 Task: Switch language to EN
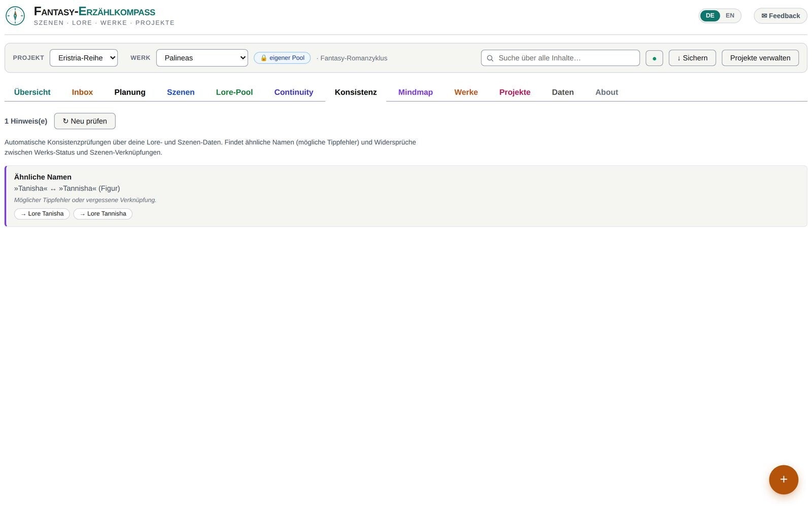pyautogui.click(x=730, y=16)
